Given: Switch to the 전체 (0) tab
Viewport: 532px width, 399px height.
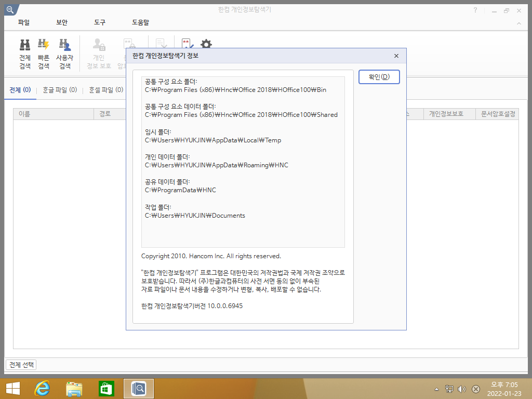Looking at the screenshot, I should [x=20, y=90].
